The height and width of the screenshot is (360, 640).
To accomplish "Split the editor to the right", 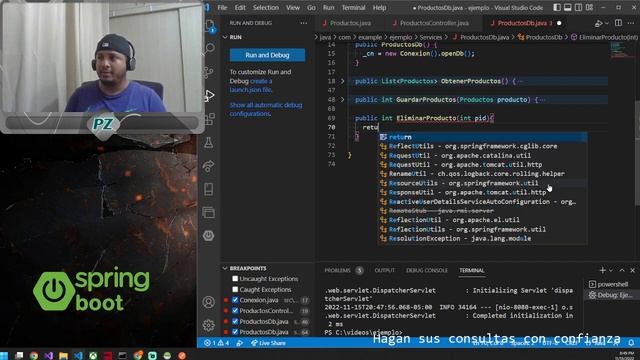I will click(618, 23).
